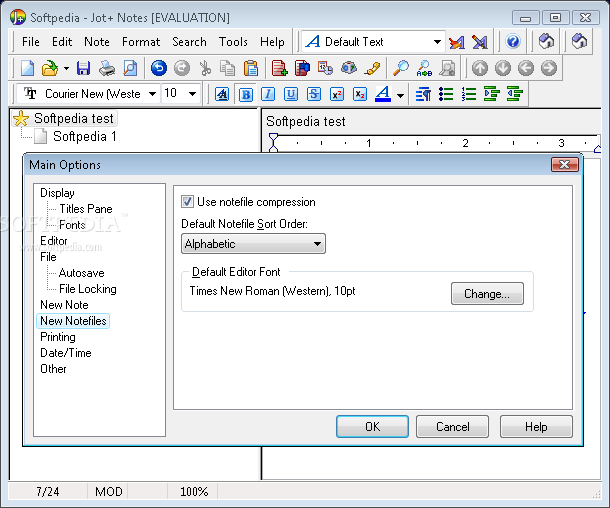610x508 pixels.
Task: Select File Locking in options tree
Action: point(88,289)
